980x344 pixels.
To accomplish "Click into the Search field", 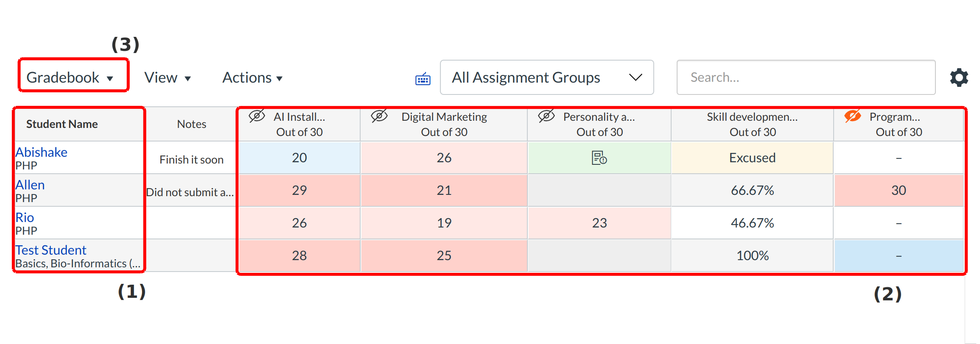I will [805, 78].
